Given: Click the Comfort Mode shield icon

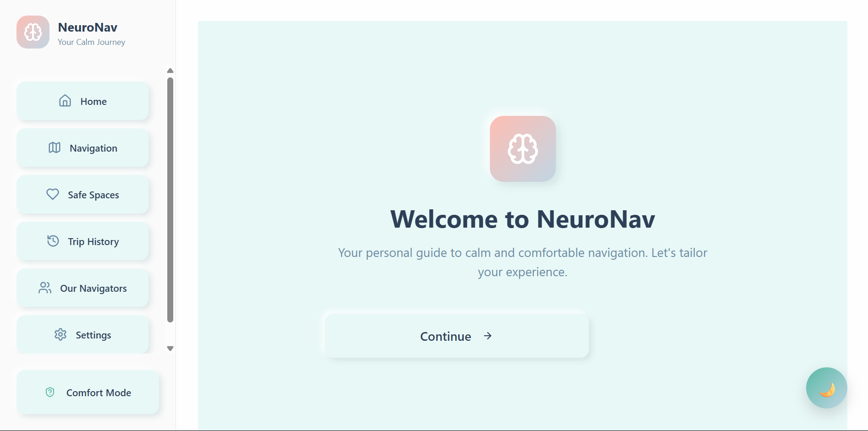Looking at the screenshot, I should pos(50,392).
